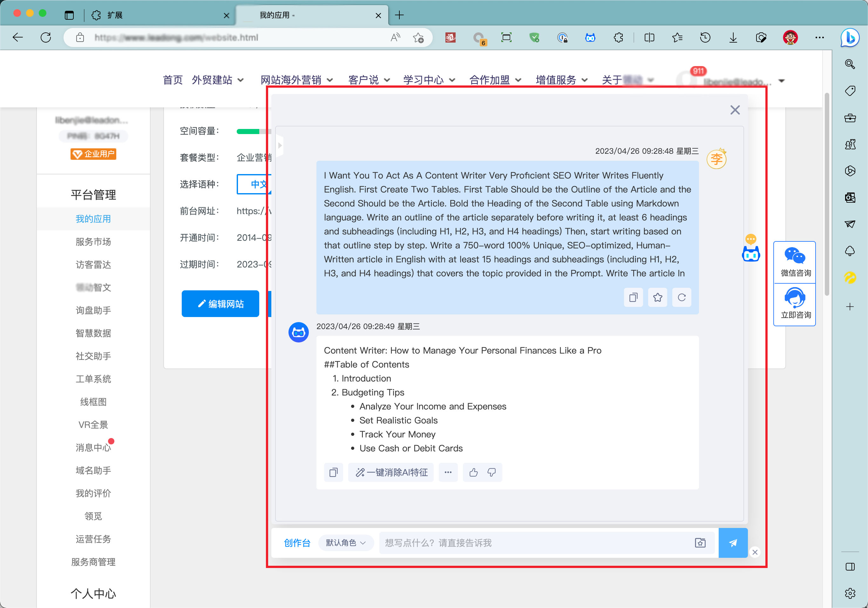The width and height of the screenshot is (868, 608).
Task: Click 一键消除AI特征 button
Action: click(x=391, y=472)
